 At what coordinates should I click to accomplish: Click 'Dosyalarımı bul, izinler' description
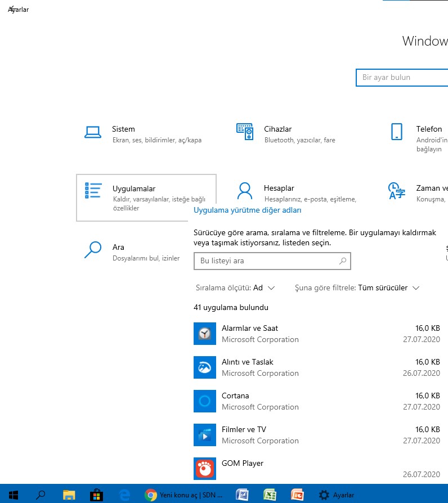(146, 258)
